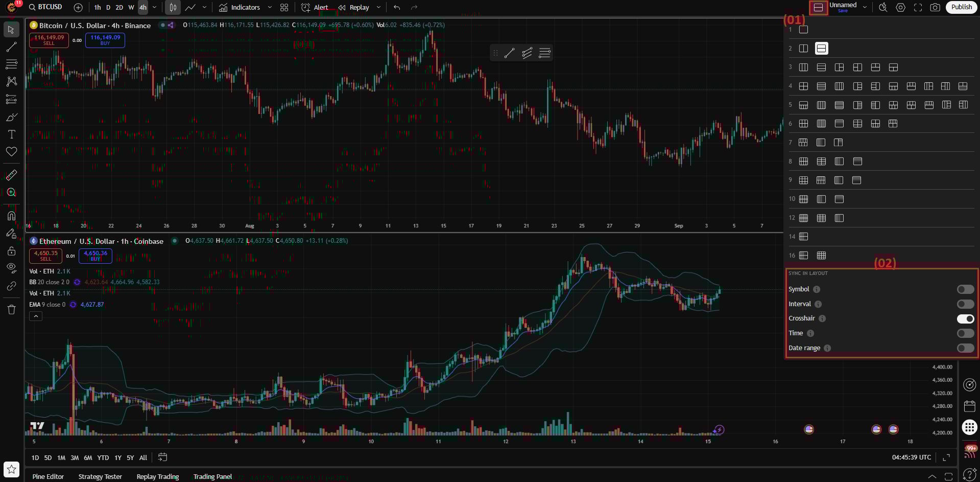Switch to the 1h interval

pos(98,8)
